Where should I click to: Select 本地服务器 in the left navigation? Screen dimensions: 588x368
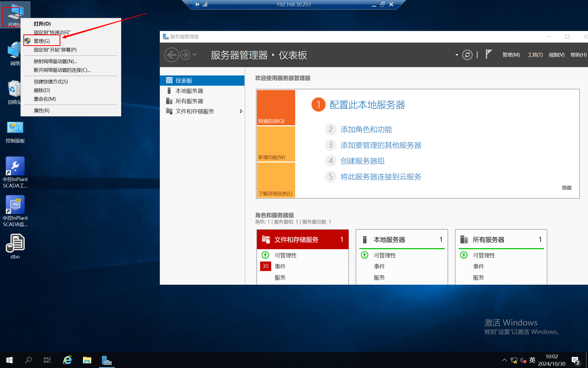(x=189, y=91)
